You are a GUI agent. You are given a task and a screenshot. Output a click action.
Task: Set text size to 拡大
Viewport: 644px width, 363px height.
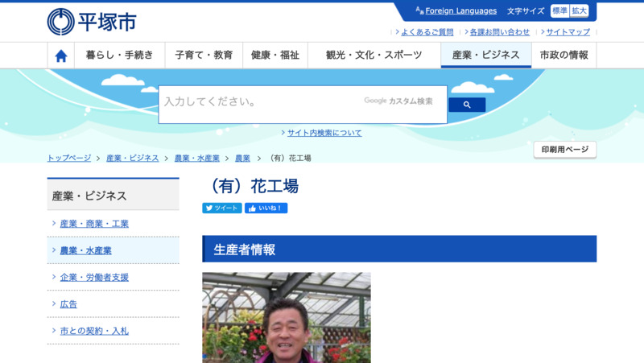[579, 11]
